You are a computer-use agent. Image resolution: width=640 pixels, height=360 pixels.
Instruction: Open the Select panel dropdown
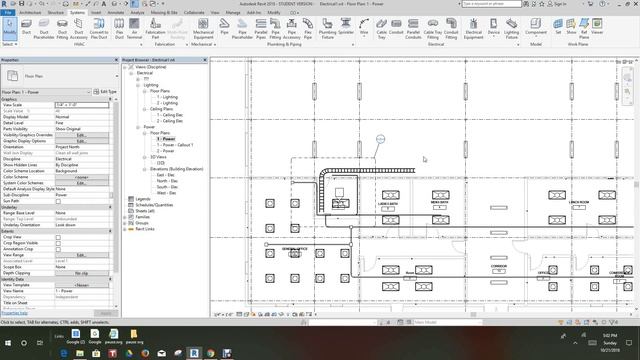(10, 44)
